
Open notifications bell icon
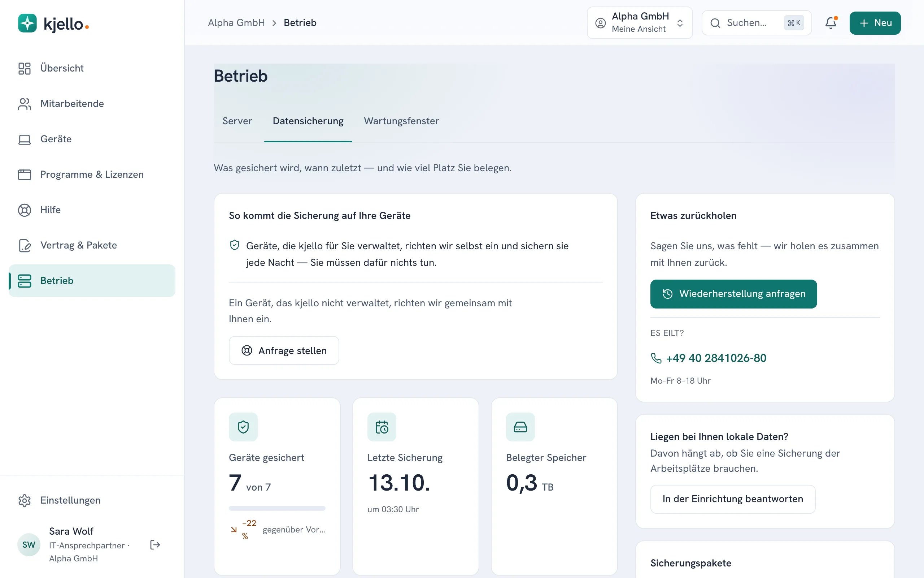click(x=831, y=23)
